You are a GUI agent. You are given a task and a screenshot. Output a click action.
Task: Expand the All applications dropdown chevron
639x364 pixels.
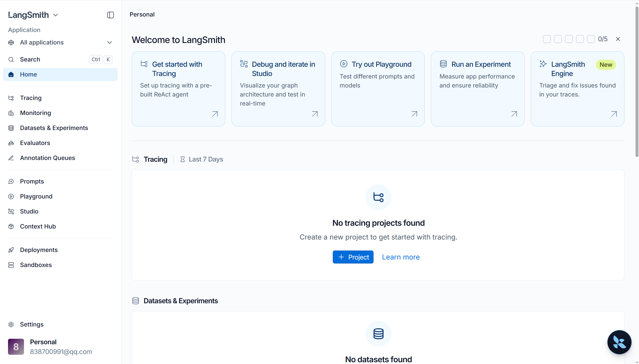pos(109,42)
